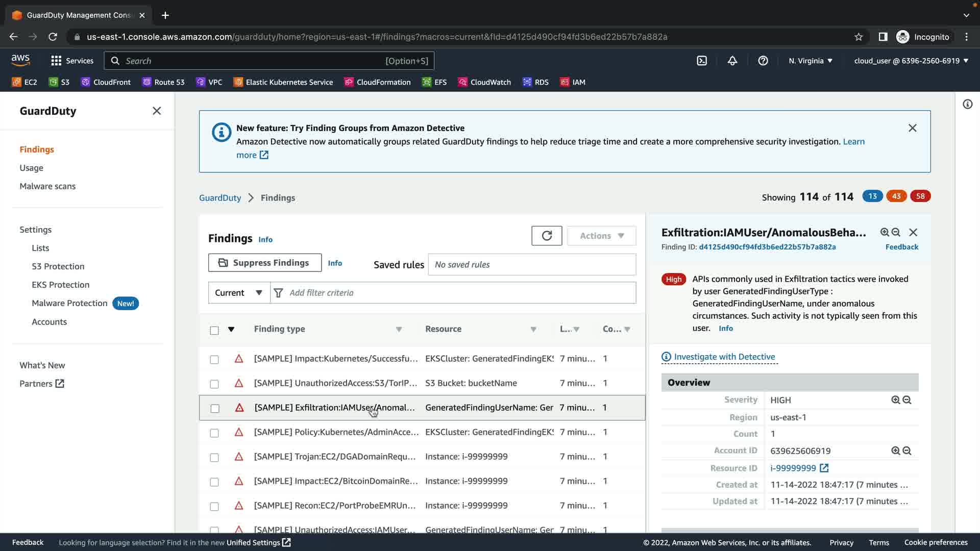This screenshot has width=980, height=551.
Task: Select the select-all findings checkbox in header
Action: [x=214, y=330]
